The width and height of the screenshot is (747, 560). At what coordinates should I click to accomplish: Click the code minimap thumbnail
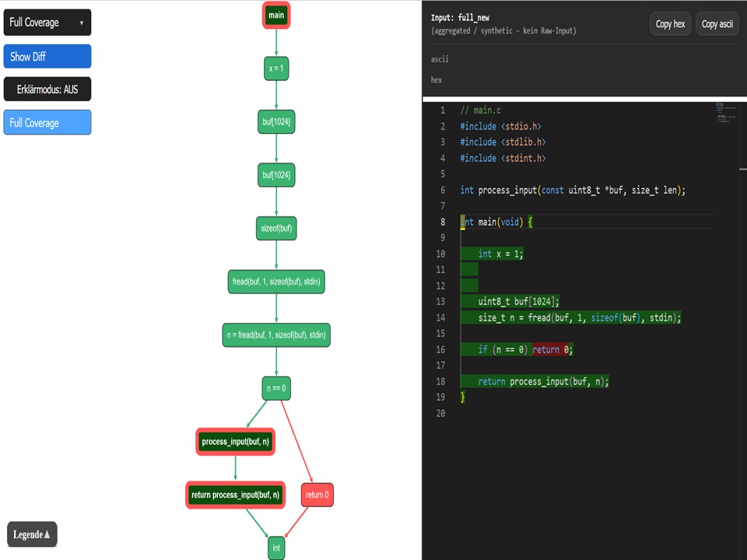coord(726,113)
